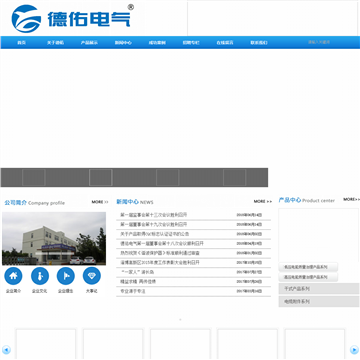Open the 企业文化 circular icon
This screenshot has width=360, height=360.
click(40, 276)
